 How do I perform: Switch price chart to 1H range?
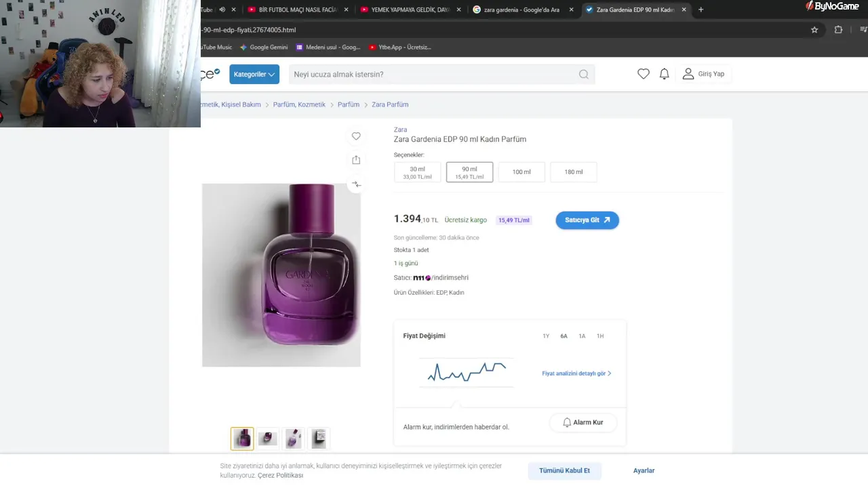tap(600, 336)
